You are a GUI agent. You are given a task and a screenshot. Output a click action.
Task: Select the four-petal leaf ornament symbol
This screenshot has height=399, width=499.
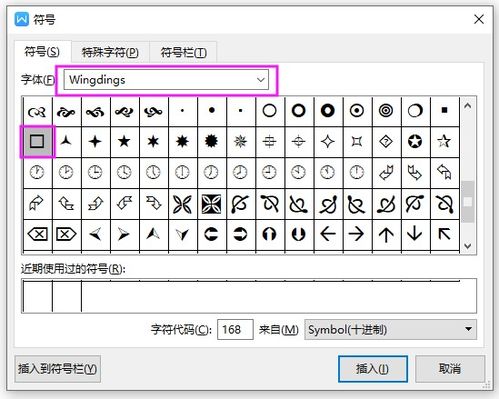point(182,203)
